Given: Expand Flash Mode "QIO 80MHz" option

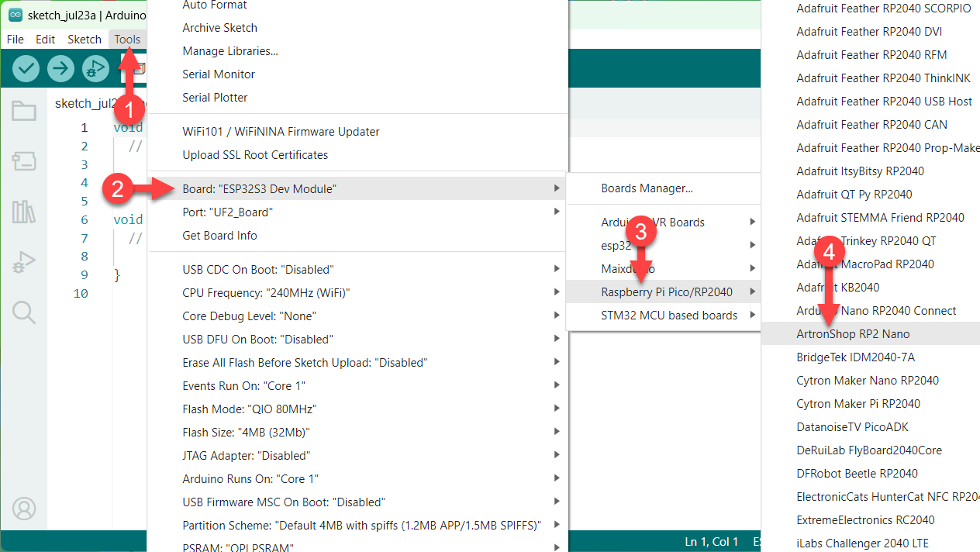Looking at the screenshot, I should coord(357,409).
